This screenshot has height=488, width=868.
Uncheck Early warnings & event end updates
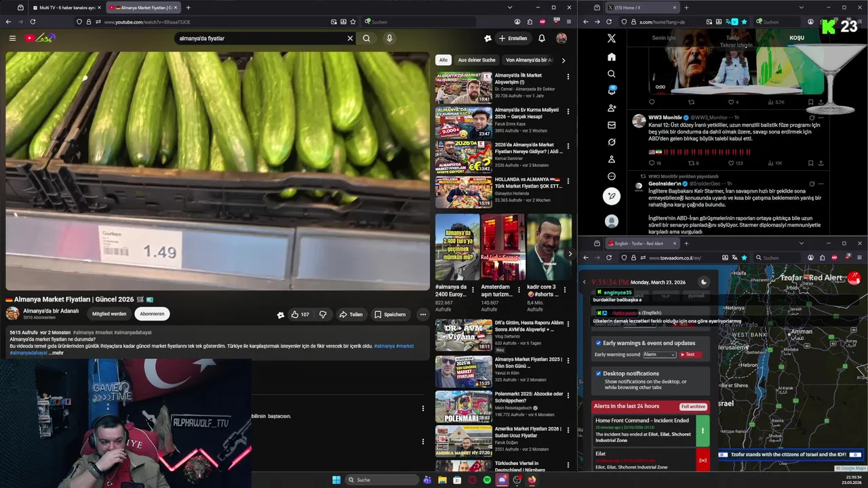click(598, 343)
